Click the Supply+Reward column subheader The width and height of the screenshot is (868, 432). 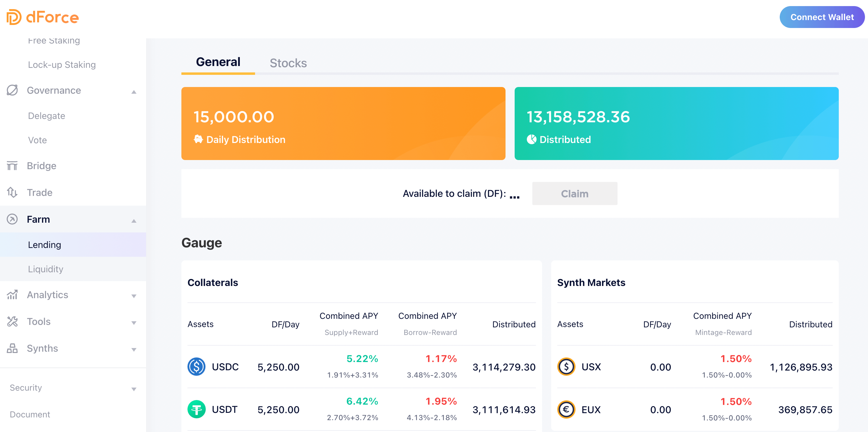(351, 332)
